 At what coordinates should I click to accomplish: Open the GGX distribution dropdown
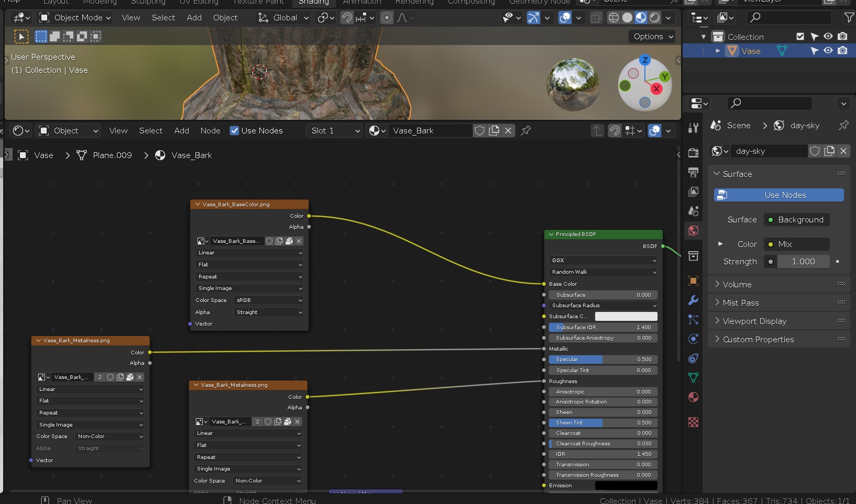(x=603, y=260)
